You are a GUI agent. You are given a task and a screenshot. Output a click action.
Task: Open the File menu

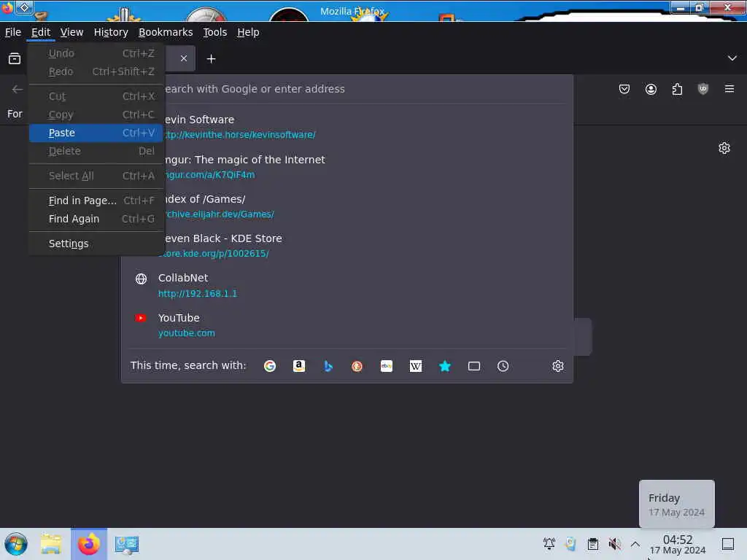point(13,32)
